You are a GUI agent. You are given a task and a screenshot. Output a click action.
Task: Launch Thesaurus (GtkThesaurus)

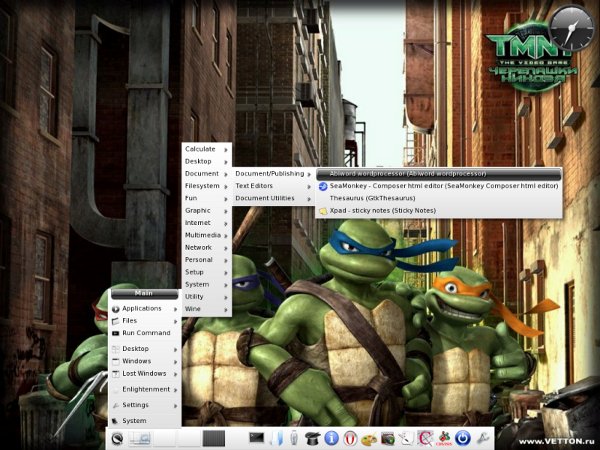click(x=439, y=198)
